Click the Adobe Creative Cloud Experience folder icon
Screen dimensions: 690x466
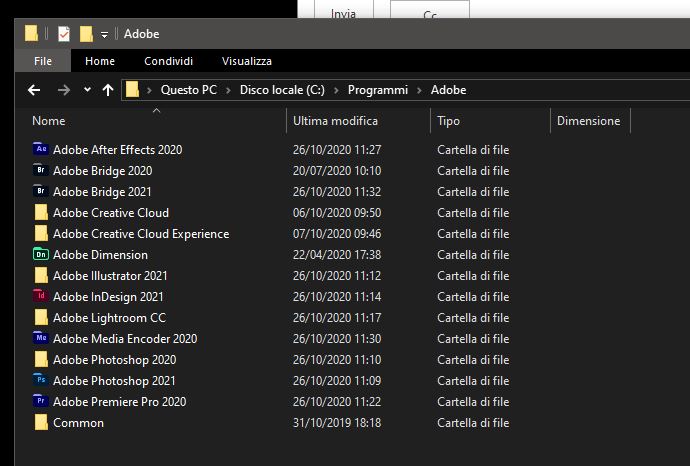point(41,234)
